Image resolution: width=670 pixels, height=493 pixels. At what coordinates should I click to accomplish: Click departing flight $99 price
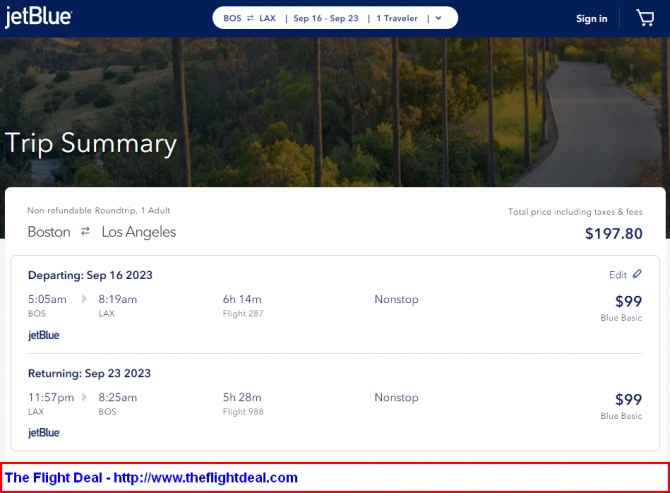click(x=629, y=301)
